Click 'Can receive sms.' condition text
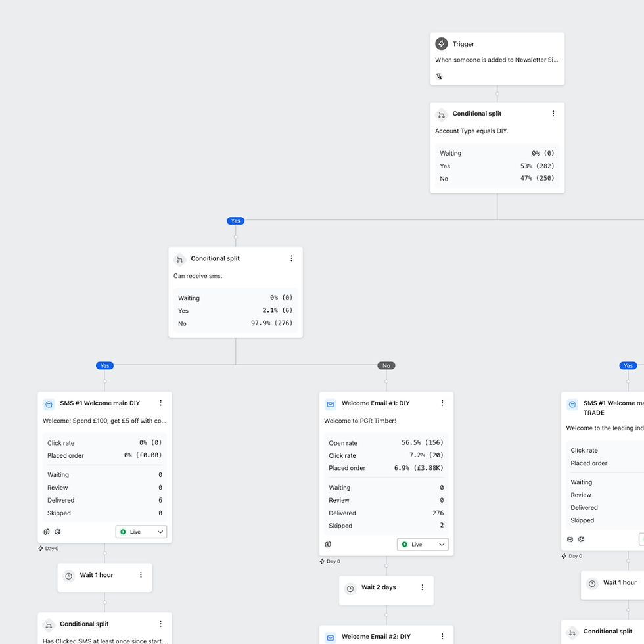Viewport: 644px width, 644px height. coord(198,276)
